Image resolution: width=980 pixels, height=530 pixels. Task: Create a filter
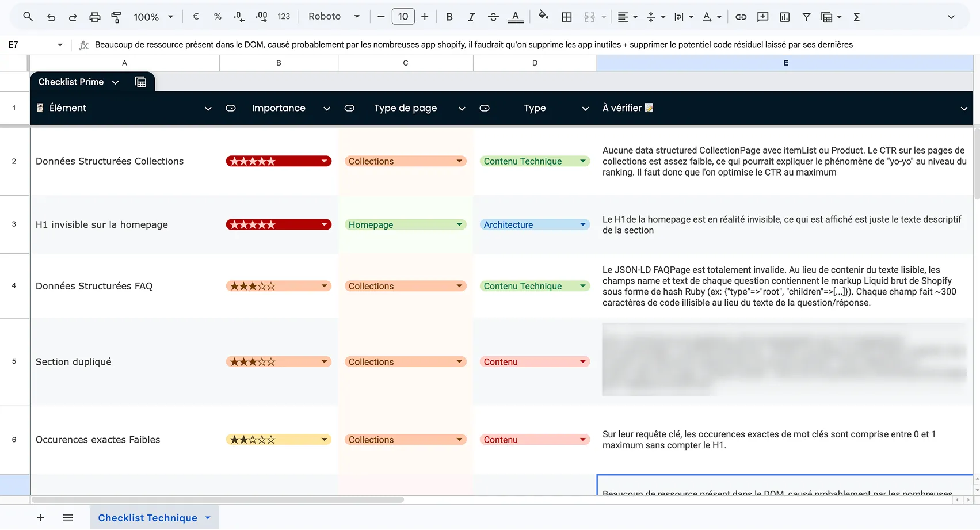coord(807,17)
